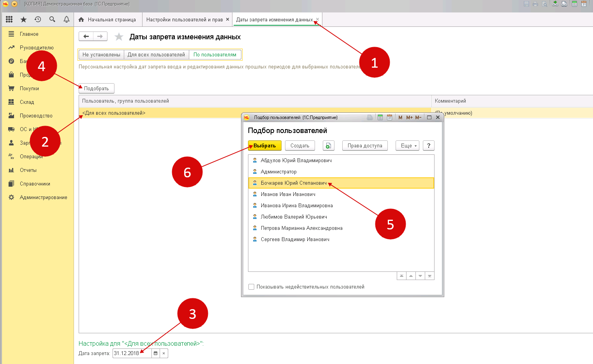Click copy-create user icon in dialog
593x364 pixels.
click(x=328, y=146)
